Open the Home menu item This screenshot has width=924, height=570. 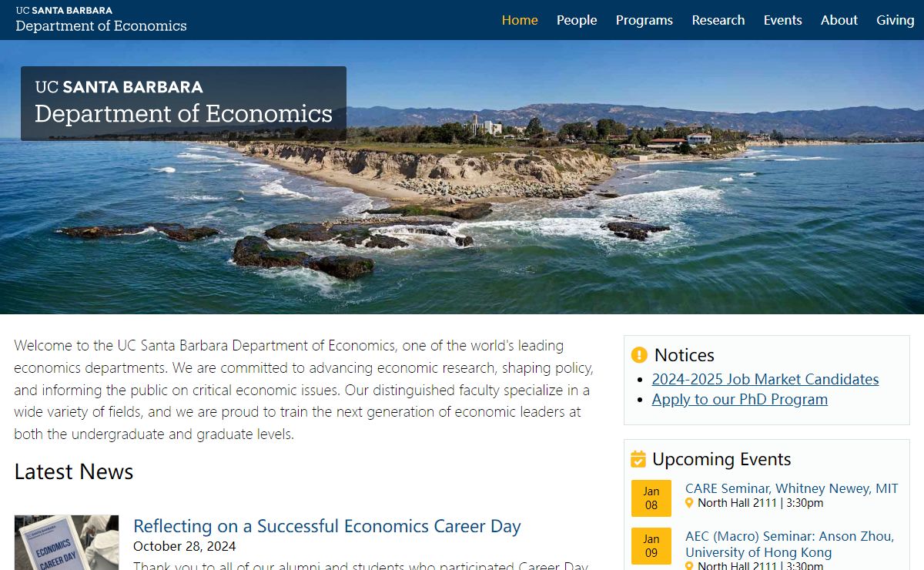[520, 20]
